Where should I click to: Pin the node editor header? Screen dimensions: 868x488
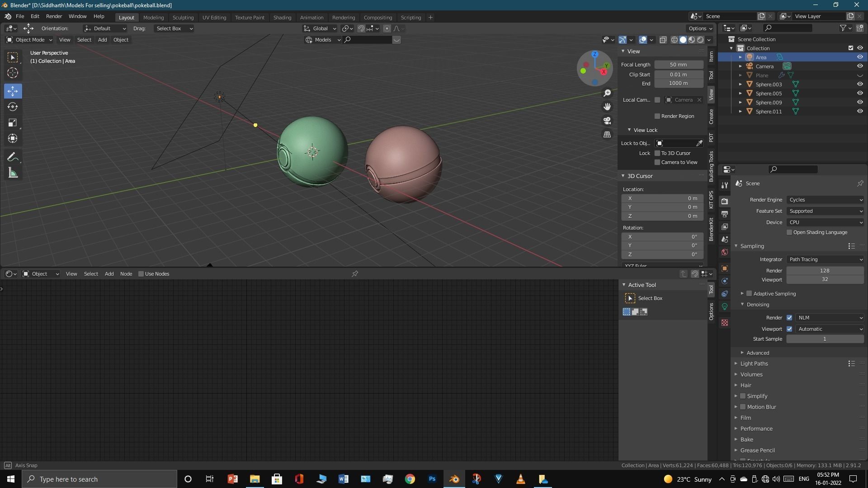click(355, 274)
